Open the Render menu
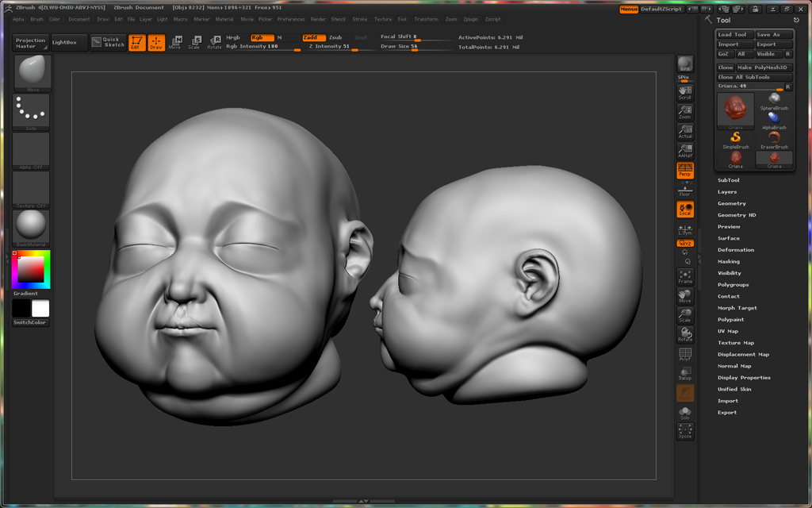This screenshot has width=812, height=508. pyautogui.click(x=318, y=19)
